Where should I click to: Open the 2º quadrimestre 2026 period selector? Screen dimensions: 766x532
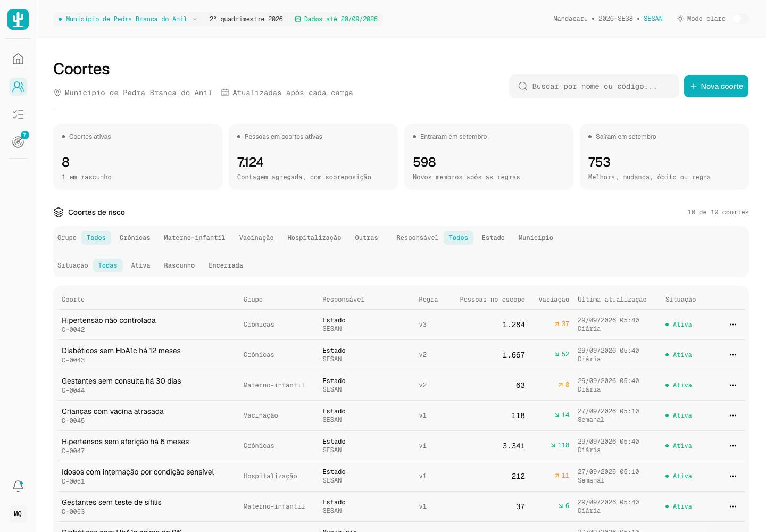click(246, 19)
